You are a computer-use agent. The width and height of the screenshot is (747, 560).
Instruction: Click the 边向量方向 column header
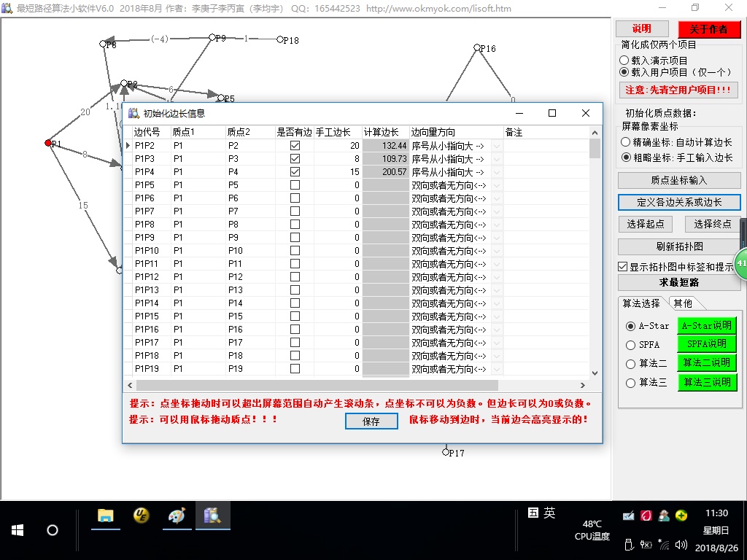(457, 132)
